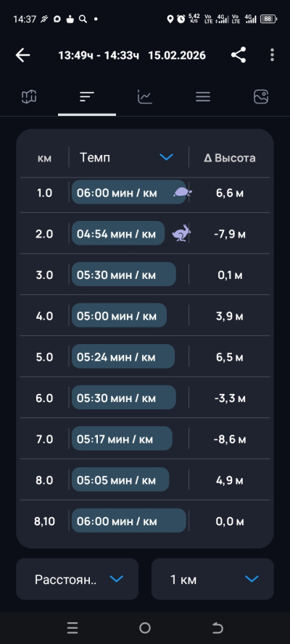This screenshot has width=290, height=644.
Task: Tap the 05:17 мин / км pace bar
Action: point(122,439)
